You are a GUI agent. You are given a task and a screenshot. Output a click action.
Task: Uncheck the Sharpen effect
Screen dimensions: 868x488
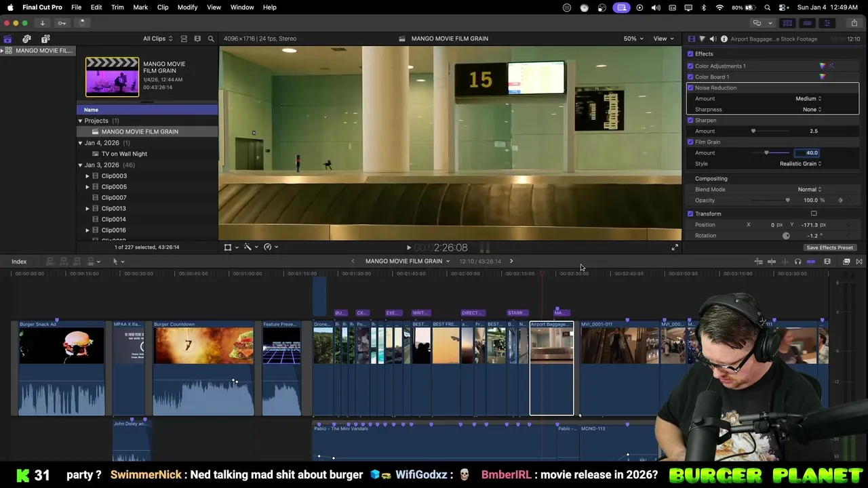tap(690, 121)
